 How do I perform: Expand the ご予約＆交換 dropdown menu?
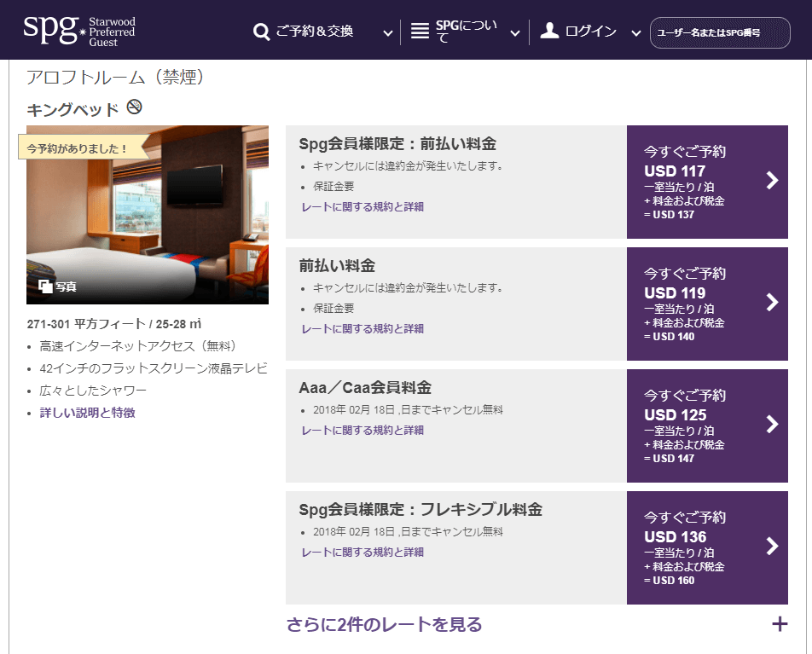[x=388, y=33]
